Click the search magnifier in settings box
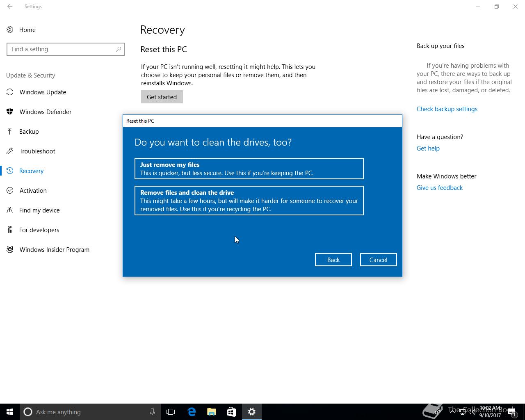The width and height of the screenshot is (525, 420). pyautogui.click(x=119, y=49)
